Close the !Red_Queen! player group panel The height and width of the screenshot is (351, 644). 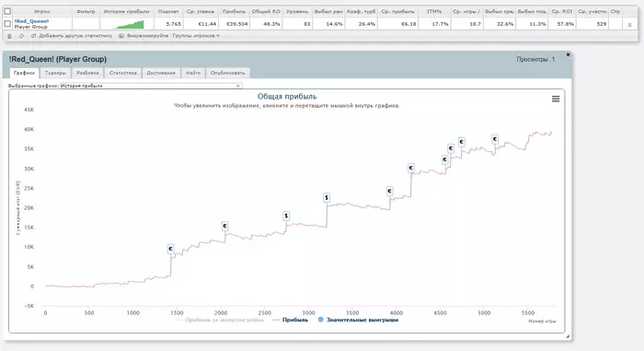tap(568, 54)
